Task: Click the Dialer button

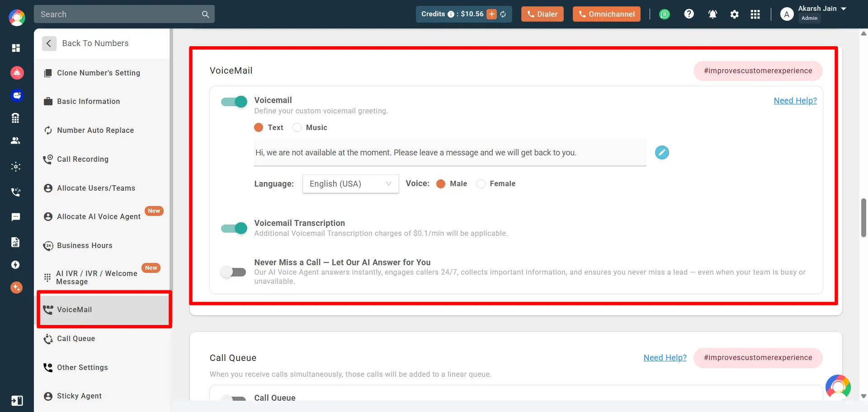Action: [542, 14]
